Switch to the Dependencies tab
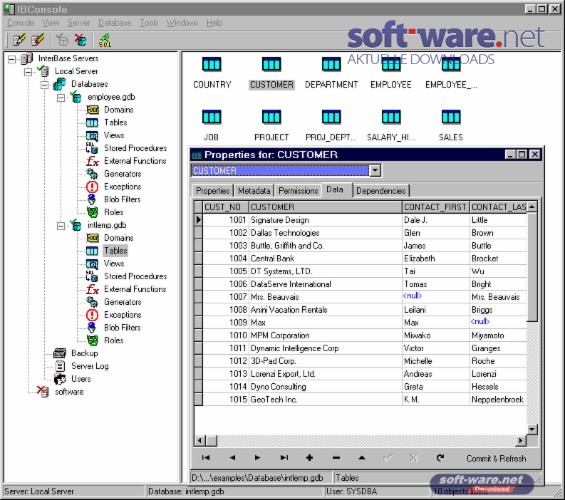 (381, 191)
